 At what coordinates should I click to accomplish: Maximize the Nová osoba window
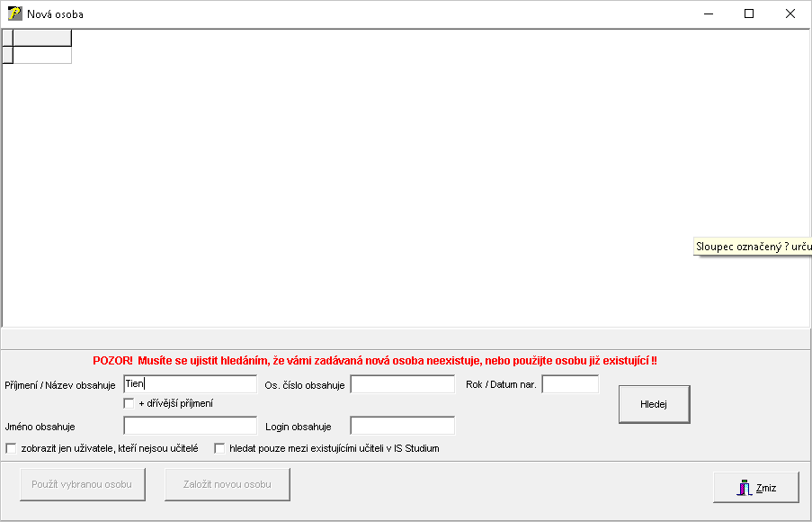pyautogui.click(x=748, y=13)
